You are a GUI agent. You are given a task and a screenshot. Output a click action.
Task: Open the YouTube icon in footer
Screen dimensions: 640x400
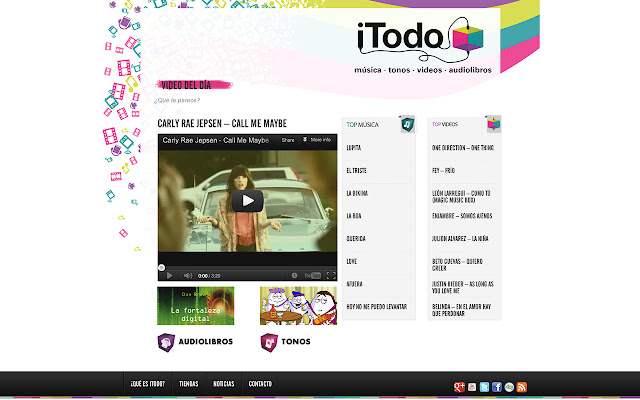pos(472,387)
